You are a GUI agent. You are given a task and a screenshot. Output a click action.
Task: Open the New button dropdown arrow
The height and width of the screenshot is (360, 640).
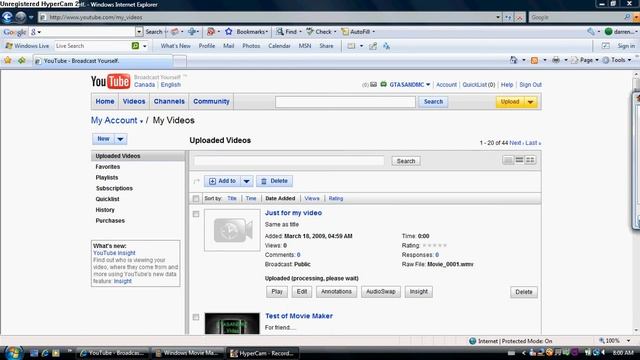(120, 139)
